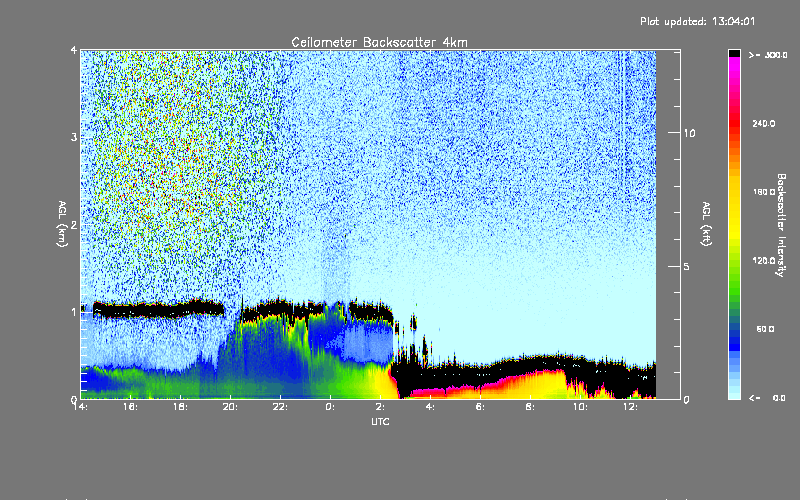The height and width of the screenshot is (500, 800).
Task: Click the '240.0' colorbar label
Action: 764,123
